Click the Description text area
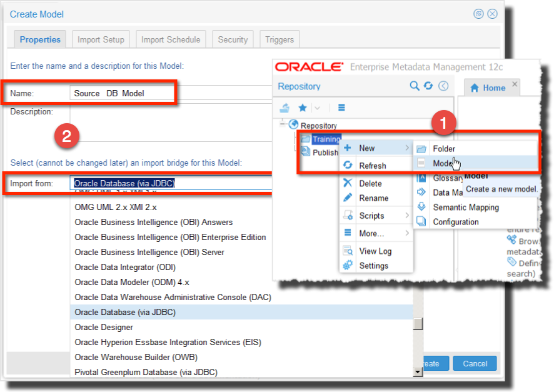554x392 pixels. (x=171, y=123)
